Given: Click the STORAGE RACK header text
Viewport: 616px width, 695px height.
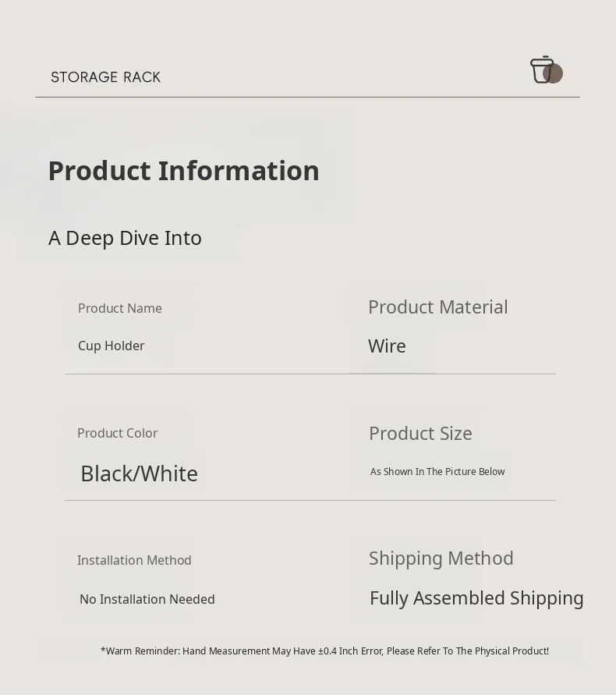Looking at the screenshot, I should [x=106, y=77].
